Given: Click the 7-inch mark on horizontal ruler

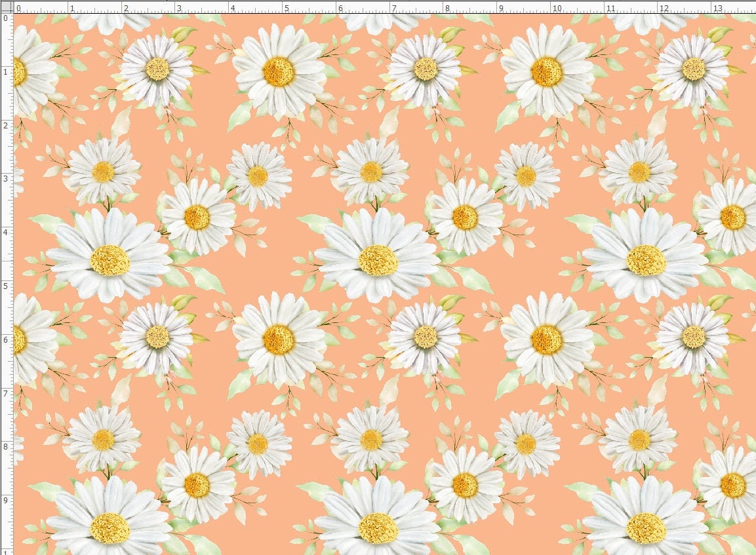Looking at the screenshot, I should [391, 7].
